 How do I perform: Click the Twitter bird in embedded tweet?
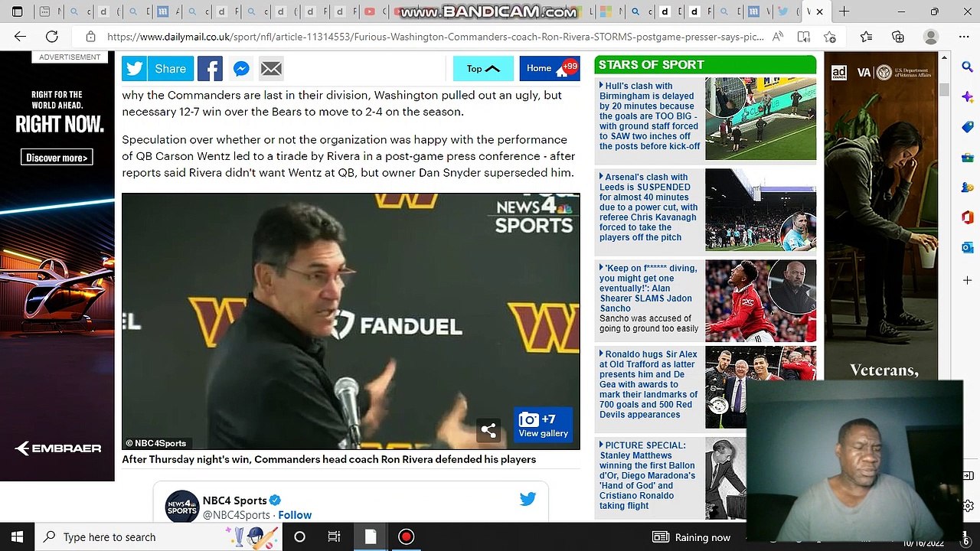click(x=528, y=499)
